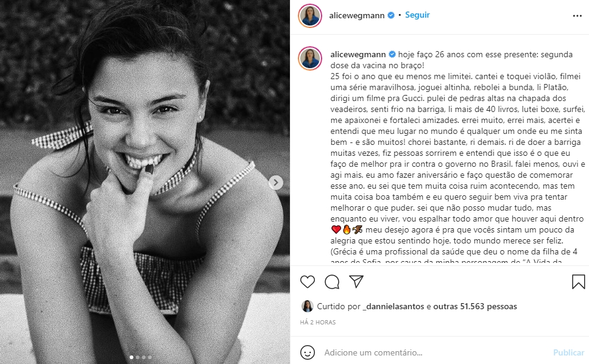
Task: Click the caption author profile avatar
Action: (x=309, y=58)
